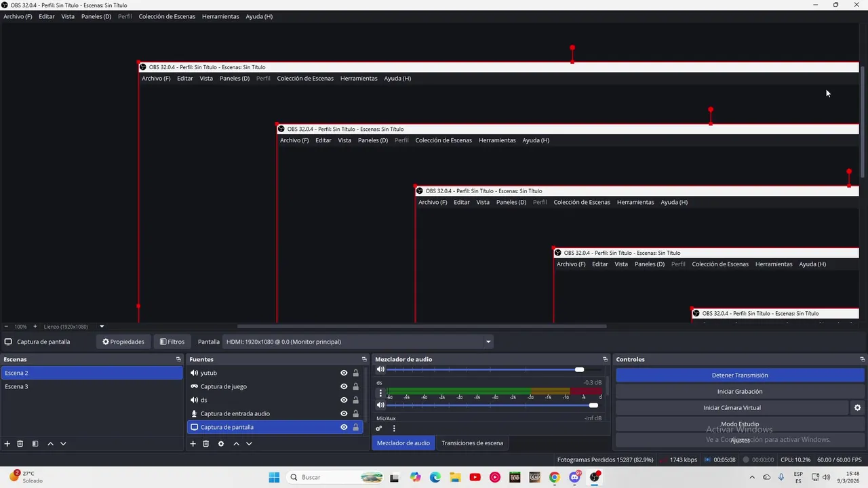Select scene Escena 3
The image size is (868, 488).
92,386
